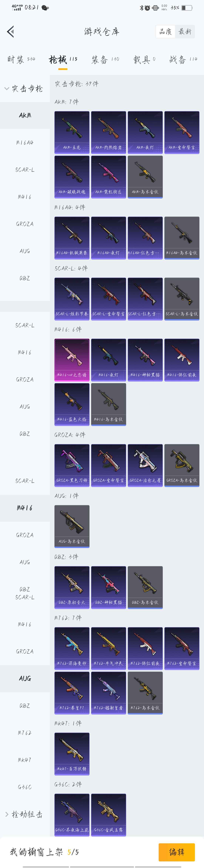Image resolution: width=204 pixels, height=868 pixels.
Task: Select MK47 in the sidebar list
Action: 25,760
